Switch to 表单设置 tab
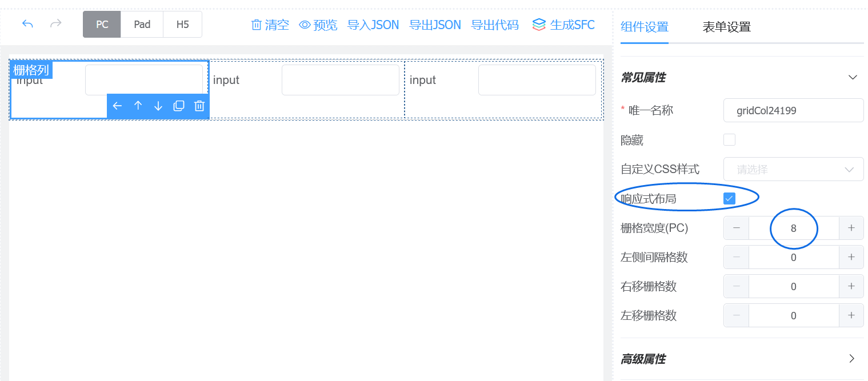 point(726,26)
